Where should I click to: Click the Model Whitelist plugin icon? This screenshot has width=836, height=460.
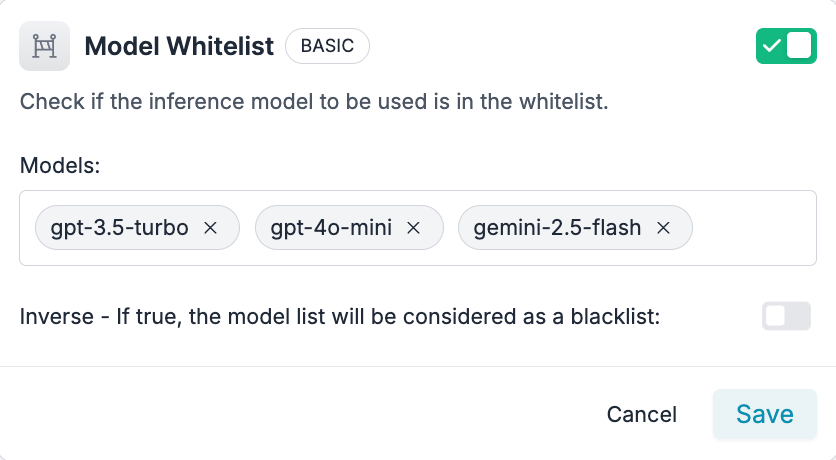pos(44,46)
